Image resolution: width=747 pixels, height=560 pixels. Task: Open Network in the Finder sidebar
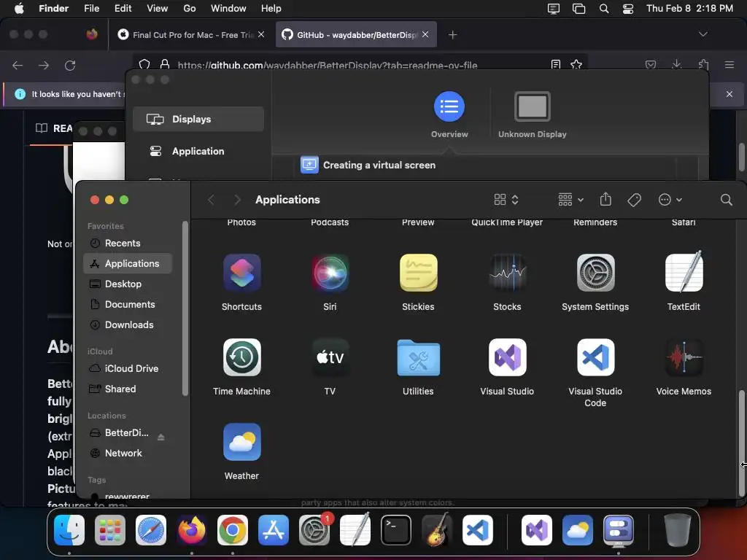coord(128,454)
